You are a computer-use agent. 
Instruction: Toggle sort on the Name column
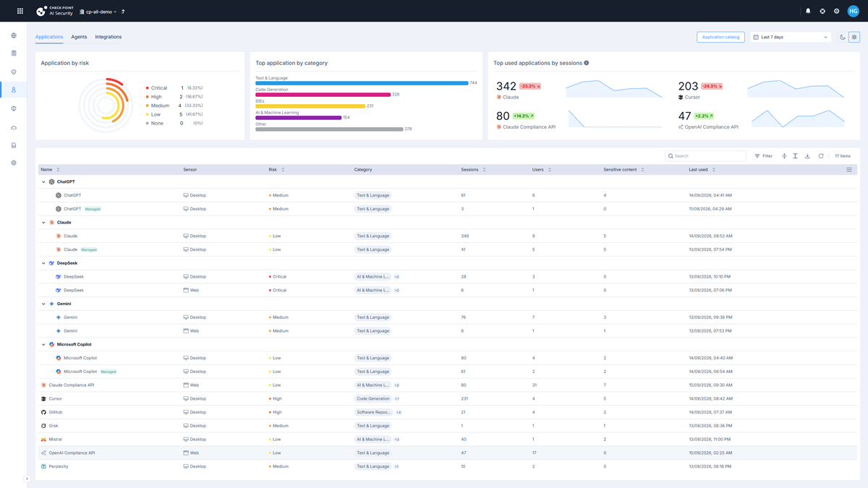pyautogui.click(x=58, y=170)
